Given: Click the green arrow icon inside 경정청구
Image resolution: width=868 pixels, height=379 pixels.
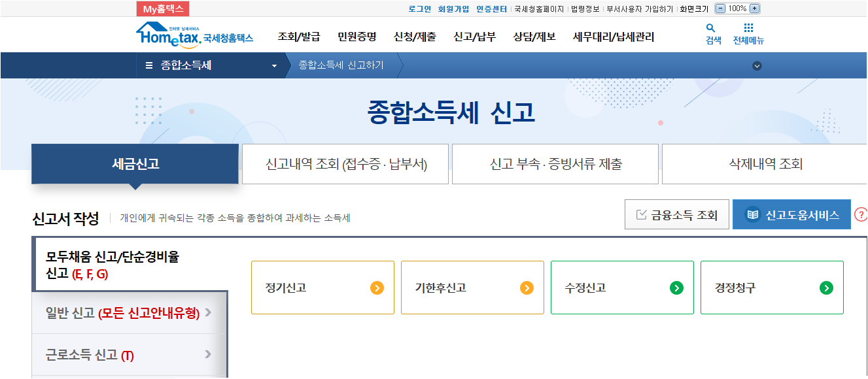Looking at the screenshot, I should click(827, 288).
